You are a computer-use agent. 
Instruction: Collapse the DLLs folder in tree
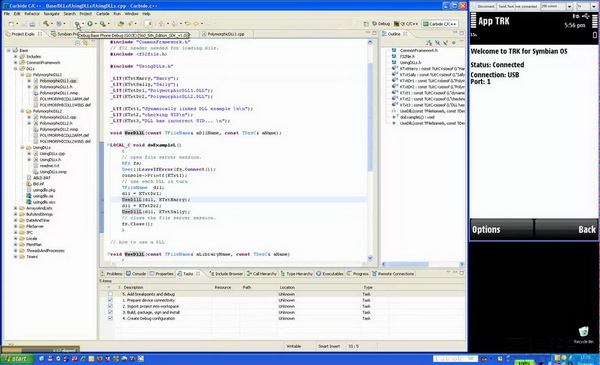point(16,69)
